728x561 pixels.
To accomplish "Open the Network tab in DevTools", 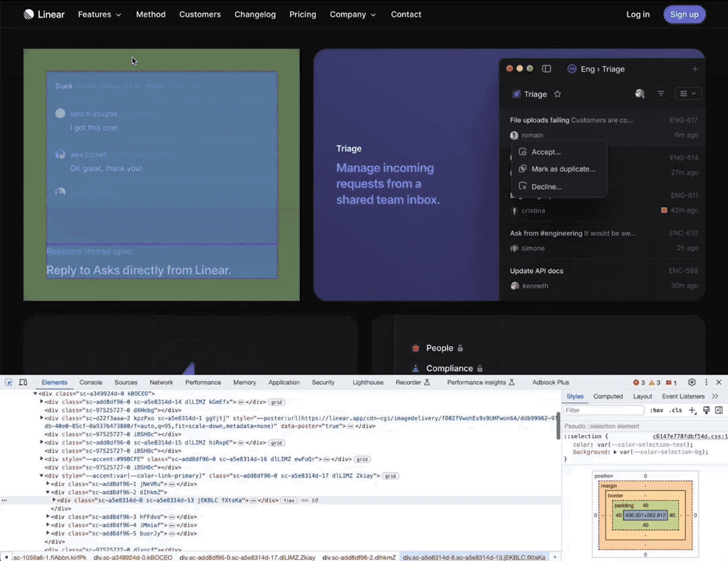I will tap(161, 382).
